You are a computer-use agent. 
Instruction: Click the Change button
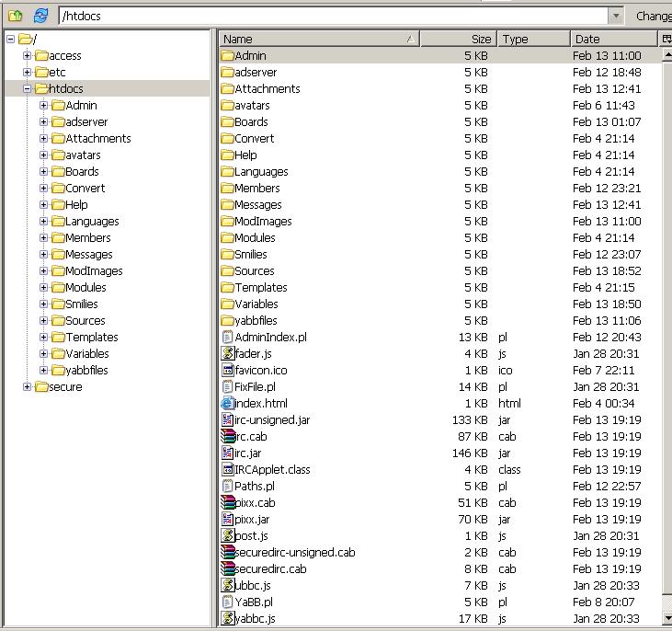point(654,17)
